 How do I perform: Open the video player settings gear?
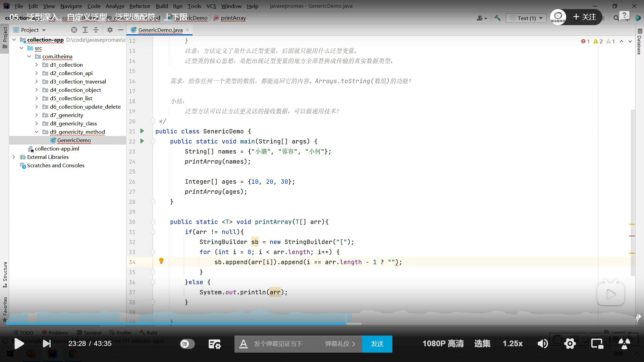570,344
